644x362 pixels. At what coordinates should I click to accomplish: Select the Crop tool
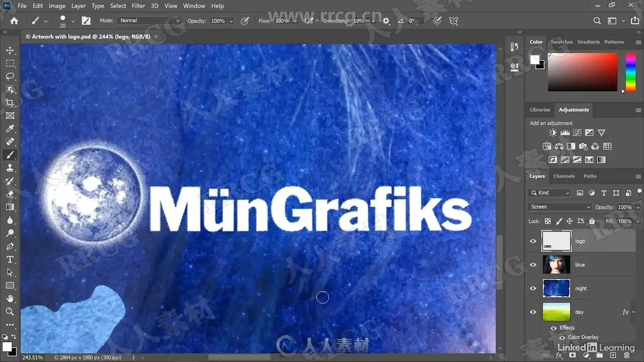10,103
